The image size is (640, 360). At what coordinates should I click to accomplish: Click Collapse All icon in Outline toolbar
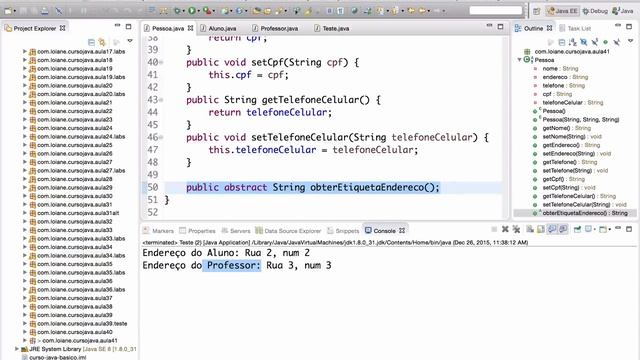click(562, 42)
